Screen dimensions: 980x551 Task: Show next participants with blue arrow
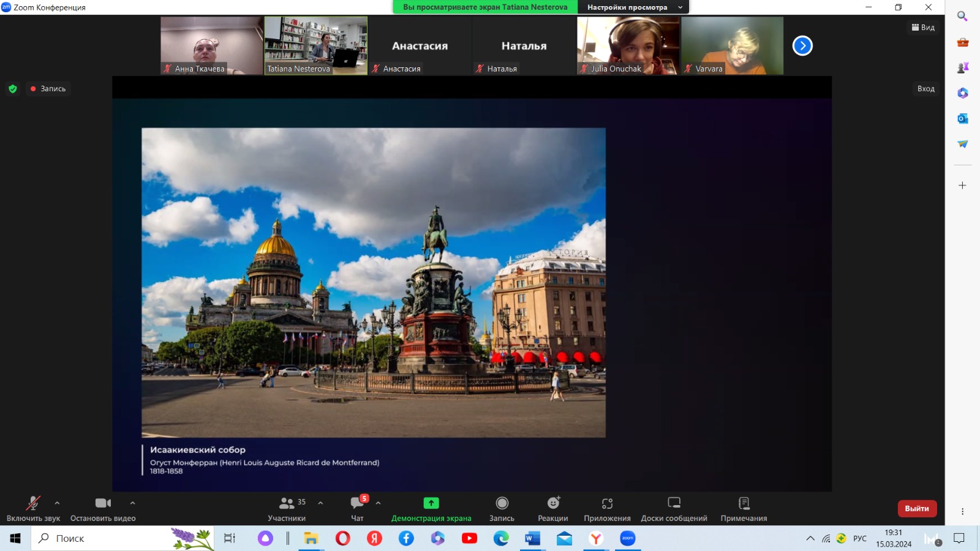pos(802,46)
